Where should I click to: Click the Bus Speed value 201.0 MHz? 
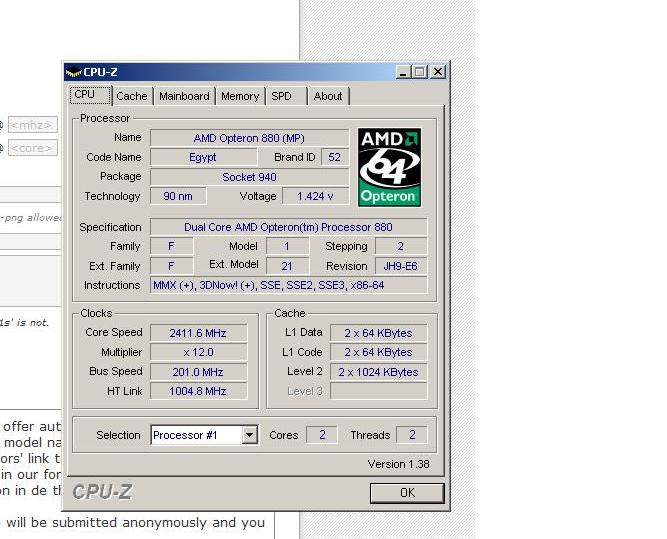[198, 372]
